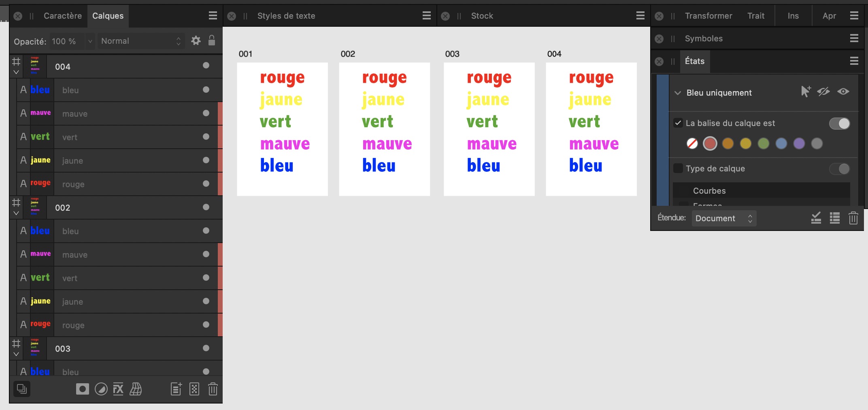Open the Trait tab
The height and width of the screenshot is (410, 868).
[756, 16]
